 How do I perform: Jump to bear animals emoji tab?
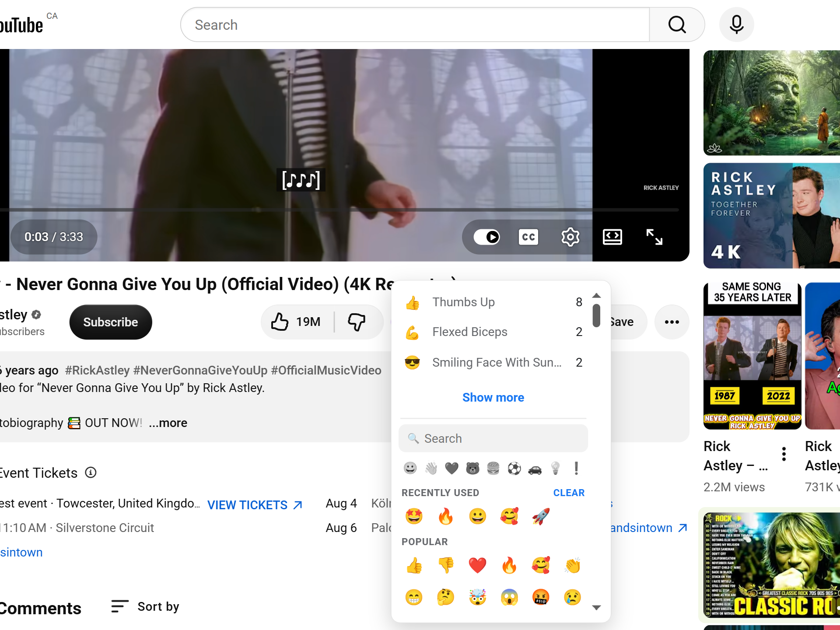[x=472, y=468]
